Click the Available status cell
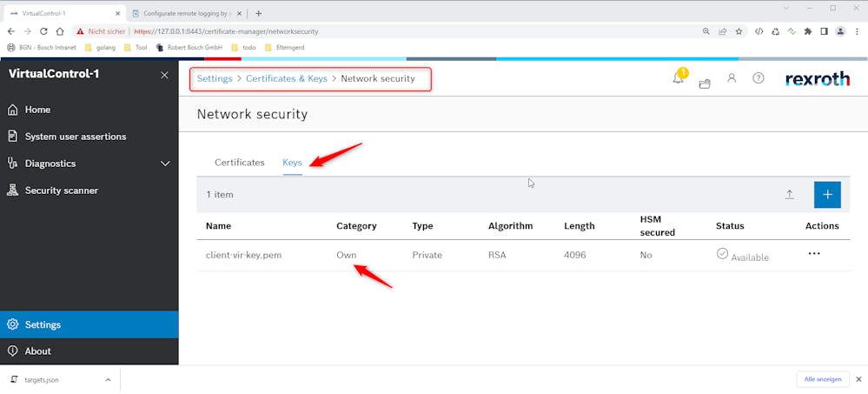868x394 pixels. click(742, 256)
